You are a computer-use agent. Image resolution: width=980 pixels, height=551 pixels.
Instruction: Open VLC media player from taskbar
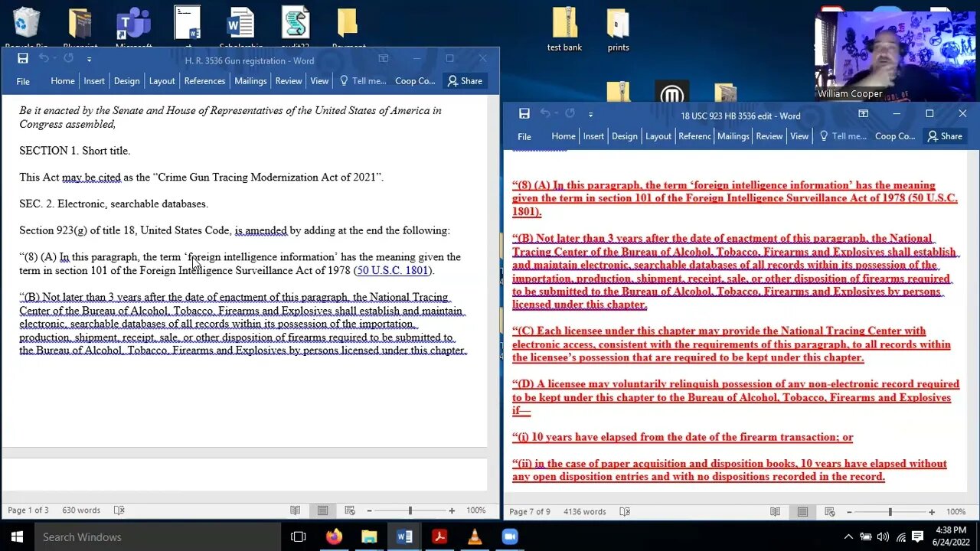point(475,537)
